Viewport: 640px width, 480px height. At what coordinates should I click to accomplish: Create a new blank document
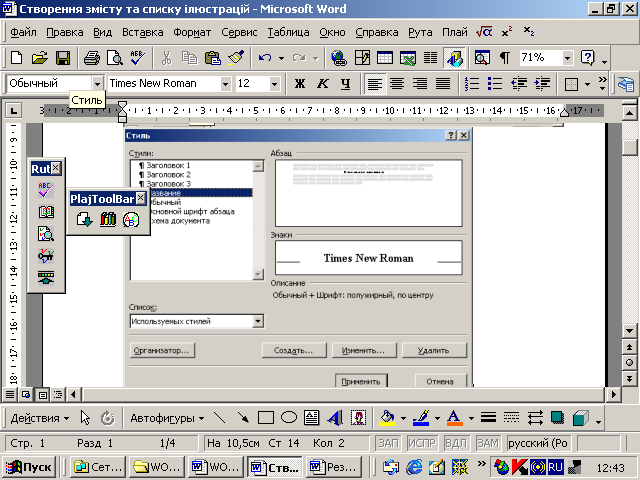click(17, 58)
